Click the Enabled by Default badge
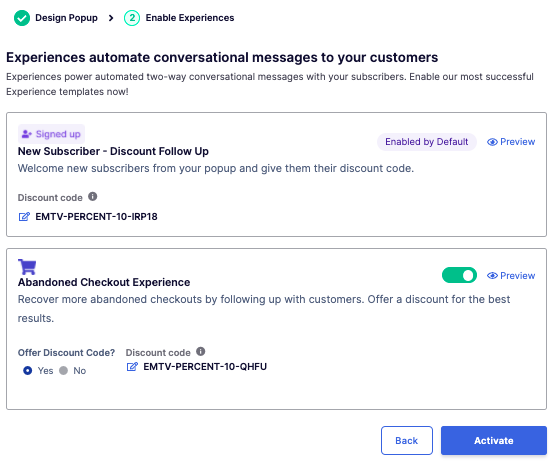The image size is (558, 466). [x=427, y=142]
